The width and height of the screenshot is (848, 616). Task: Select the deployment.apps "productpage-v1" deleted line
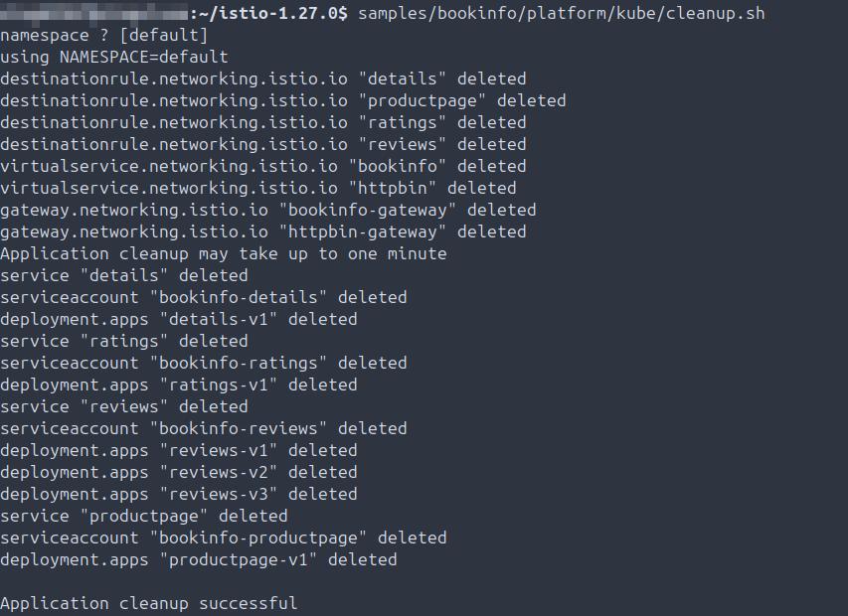click(x=198, y=559)
